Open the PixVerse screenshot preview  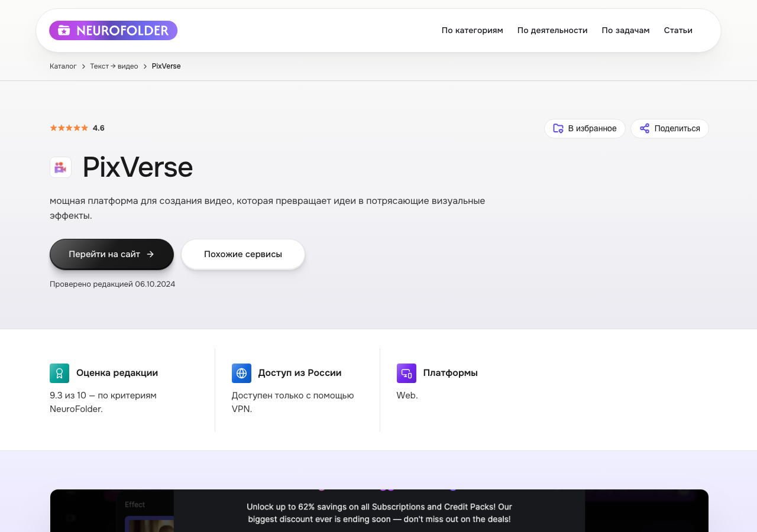pos(379,511)
